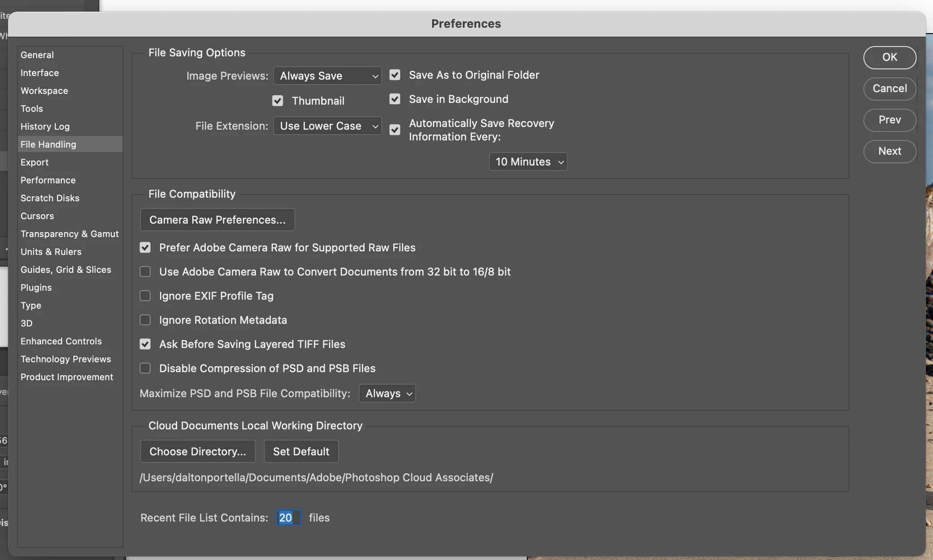The height and width of the screenshot is (560, 933).
Task: Click Set Default for cloud directory
Action: click(301, 451)
